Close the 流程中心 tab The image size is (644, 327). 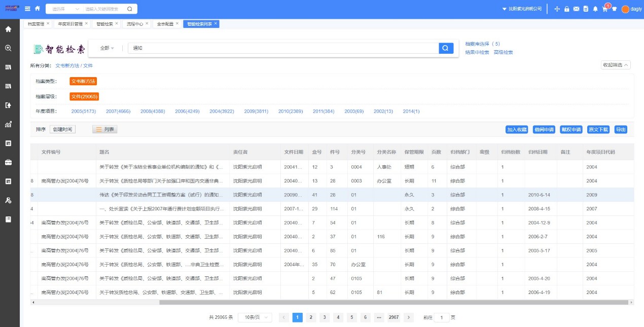pos(148,23)
